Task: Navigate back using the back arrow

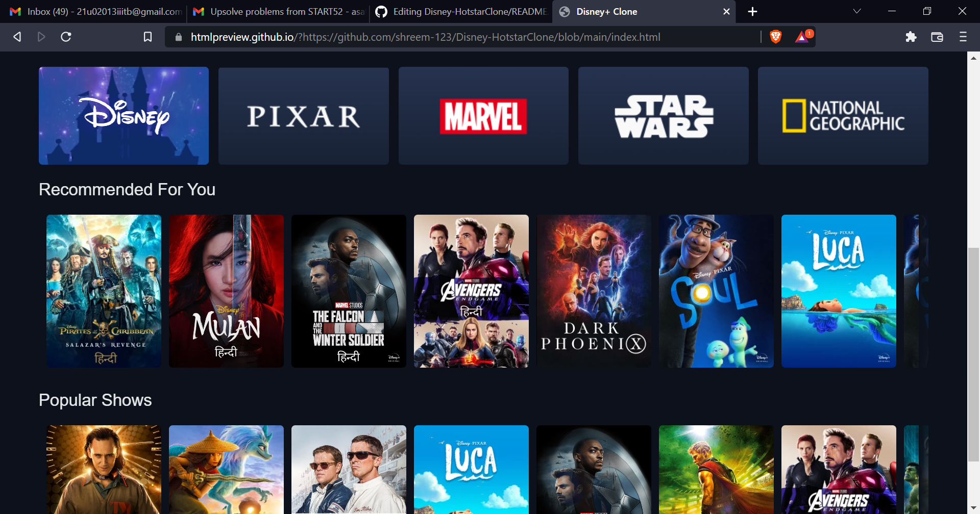Action: point(17,37)
